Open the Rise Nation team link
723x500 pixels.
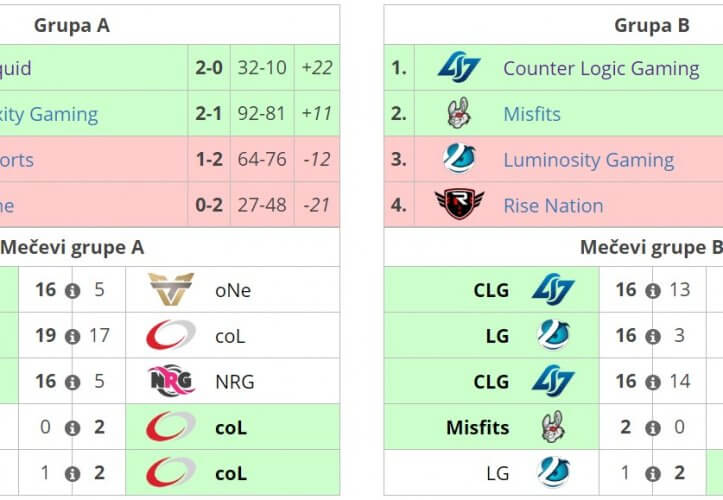(553, 206)
